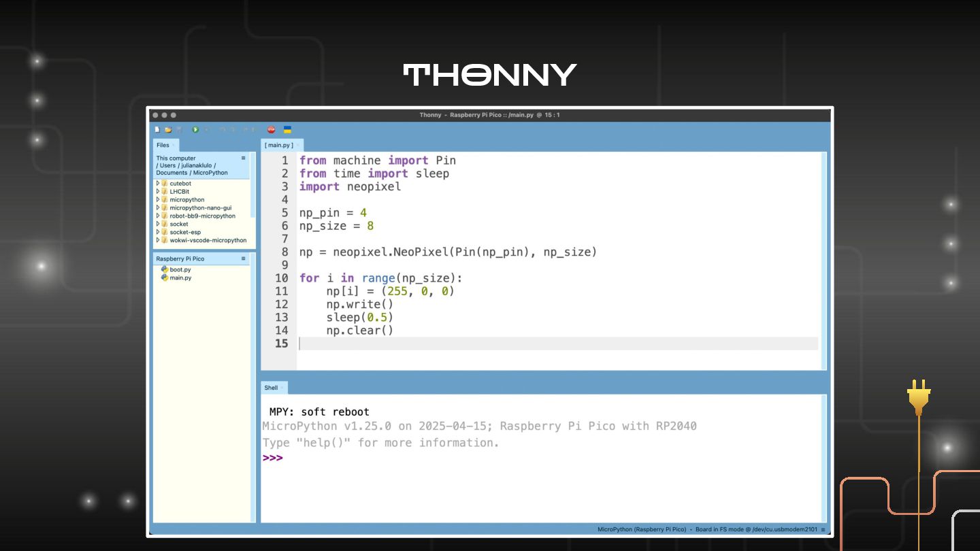Click the 'sleep(0.5)' line
The width and height of the screenshot is (980, 551).
point(359,318)
